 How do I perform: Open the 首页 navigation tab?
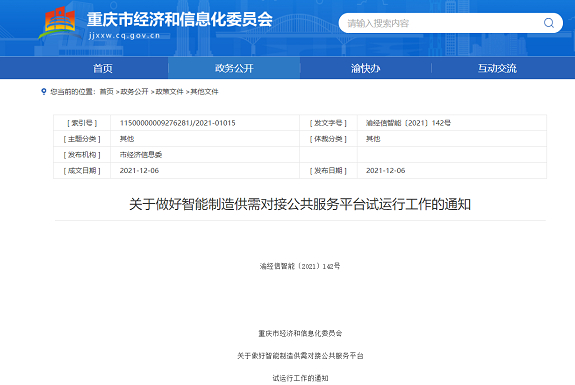[x=103, y=68]
